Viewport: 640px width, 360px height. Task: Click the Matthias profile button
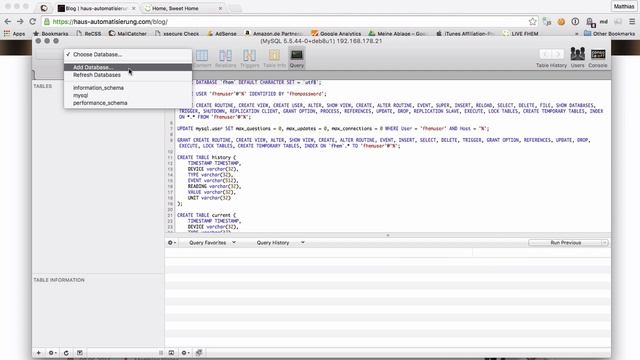[624, 6]
